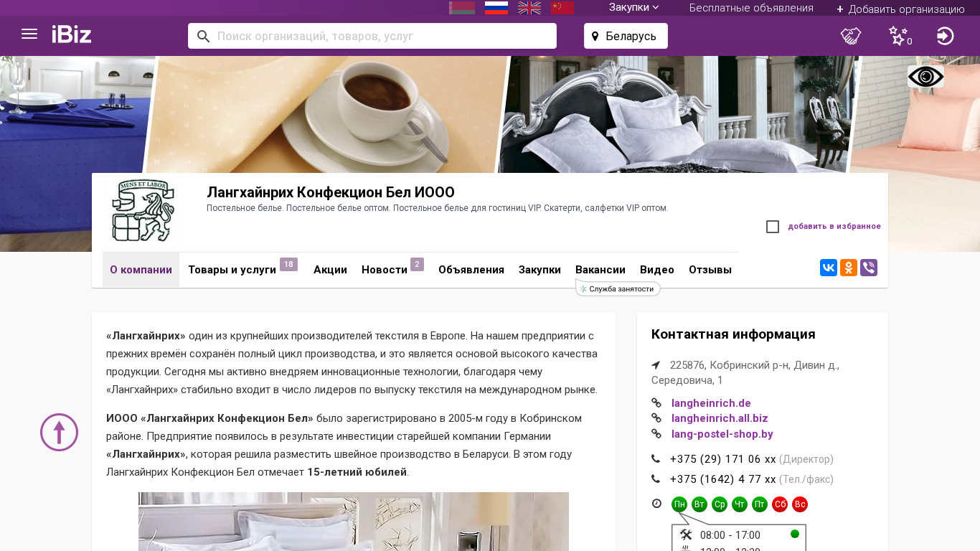This screenshot has width=980, height=551.
Task: Switch to English language flag
Action: pyautogui.click(x=529, y=8)
